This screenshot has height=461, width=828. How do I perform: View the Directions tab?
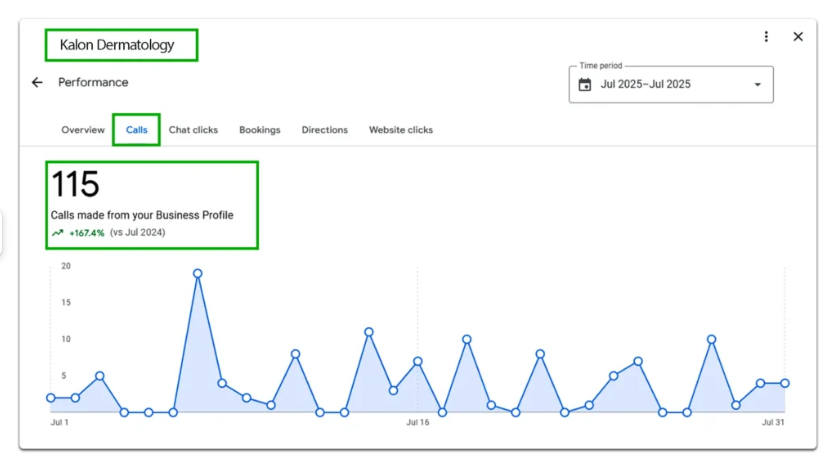pyautogui.click(x=325, y=130)
